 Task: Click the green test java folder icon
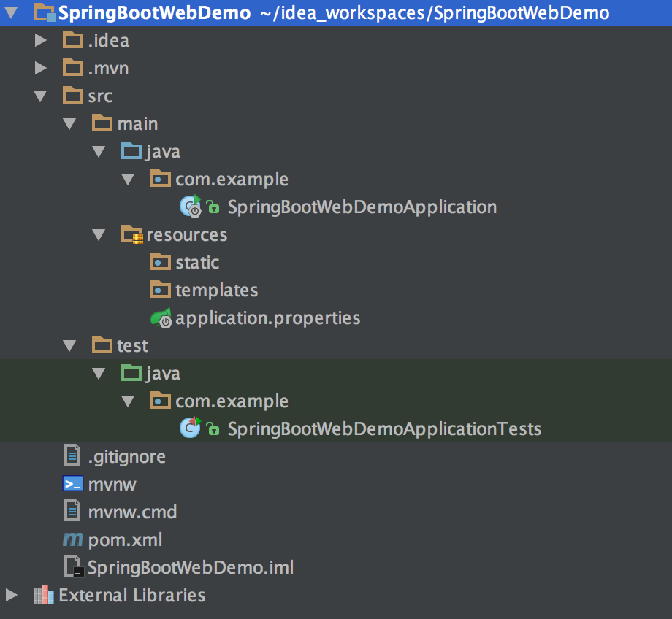tap(131, 372)
